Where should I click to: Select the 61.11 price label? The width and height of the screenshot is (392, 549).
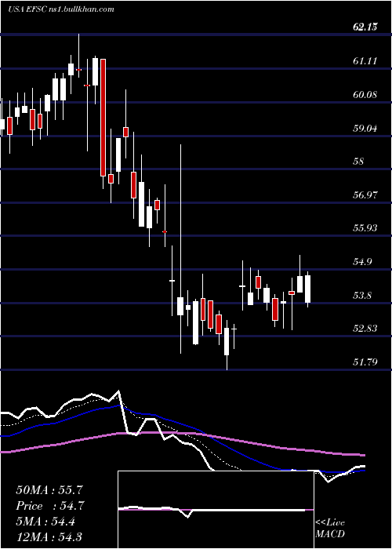365,61
